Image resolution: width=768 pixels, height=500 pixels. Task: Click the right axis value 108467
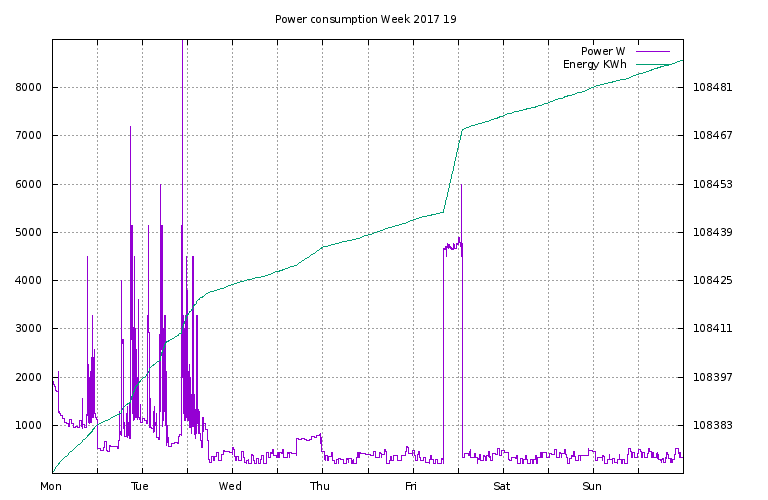click(x=713, y=135)
